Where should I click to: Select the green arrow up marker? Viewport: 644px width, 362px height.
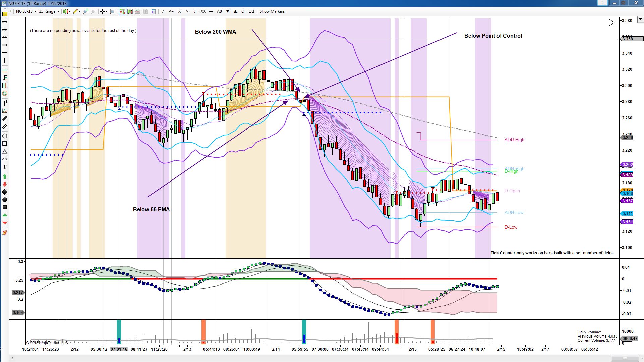pos(5,176)
